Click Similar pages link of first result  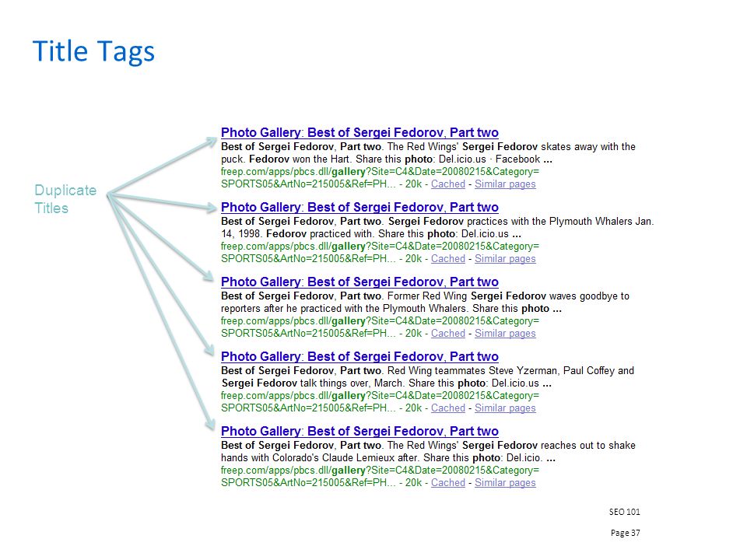click(505, 184)
